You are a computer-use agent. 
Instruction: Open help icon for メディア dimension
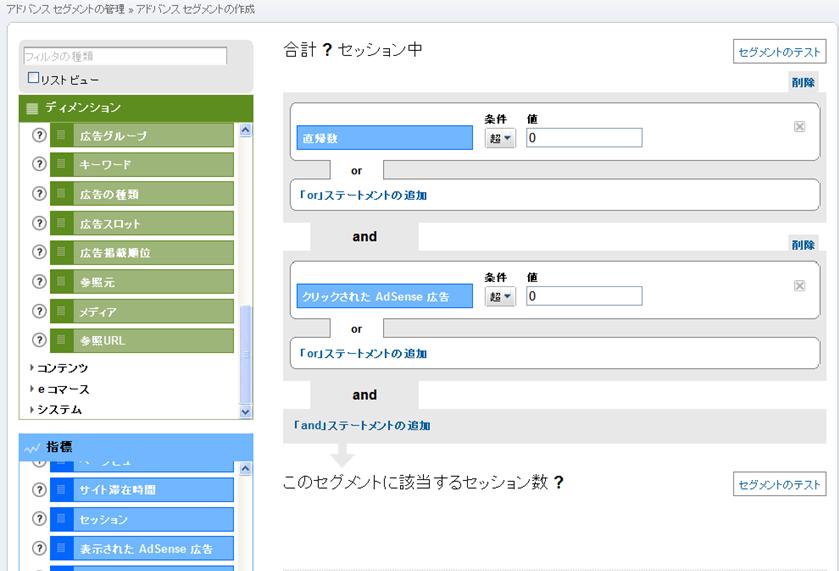click(39, 310)
